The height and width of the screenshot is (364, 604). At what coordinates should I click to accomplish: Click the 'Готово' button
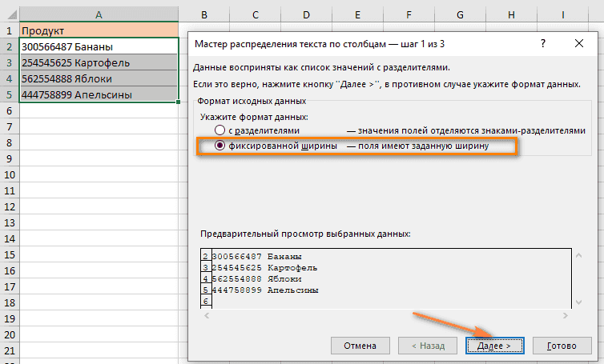point(562,345)
